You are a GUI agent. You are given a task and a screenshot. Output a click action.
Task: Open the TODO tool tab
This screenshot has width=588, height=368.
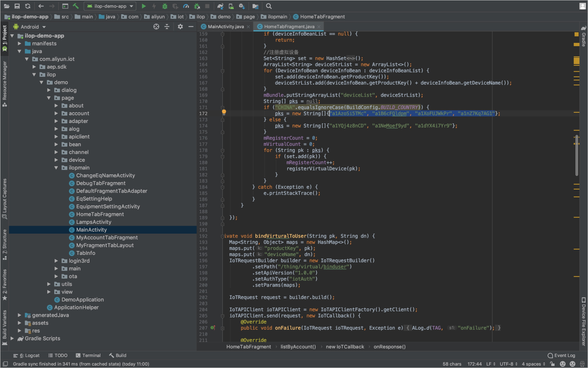point(58,355)
